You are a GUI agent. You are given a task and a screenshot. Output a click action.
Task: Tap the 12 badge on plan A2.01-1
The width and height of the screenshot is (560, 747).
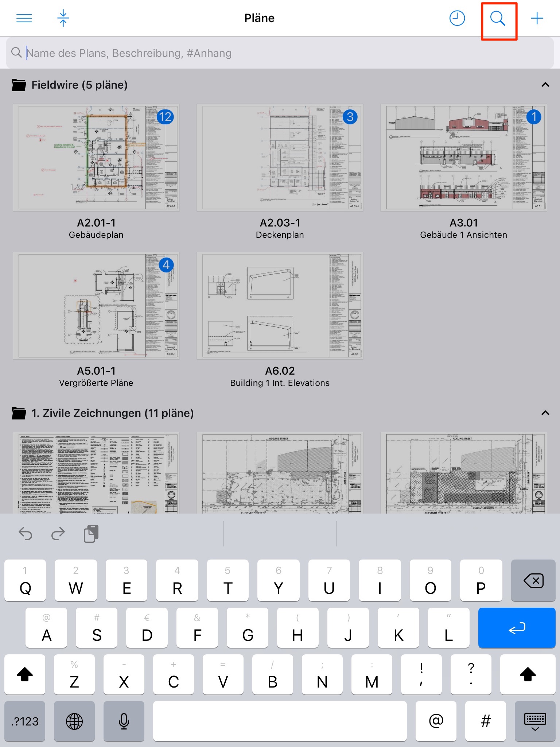tap(165, 117)
